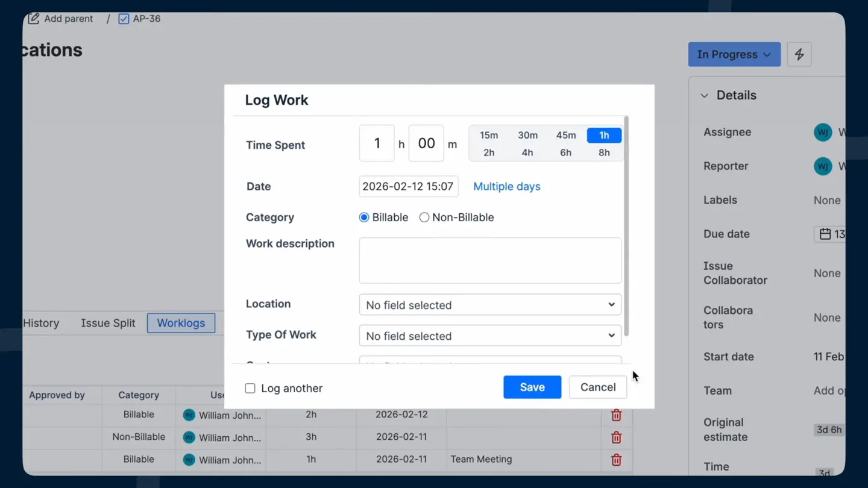The height and width of the screenshot is (488, 868).
Task: Choose the 4h quick time preset
Action: click(x=527, y=152)
